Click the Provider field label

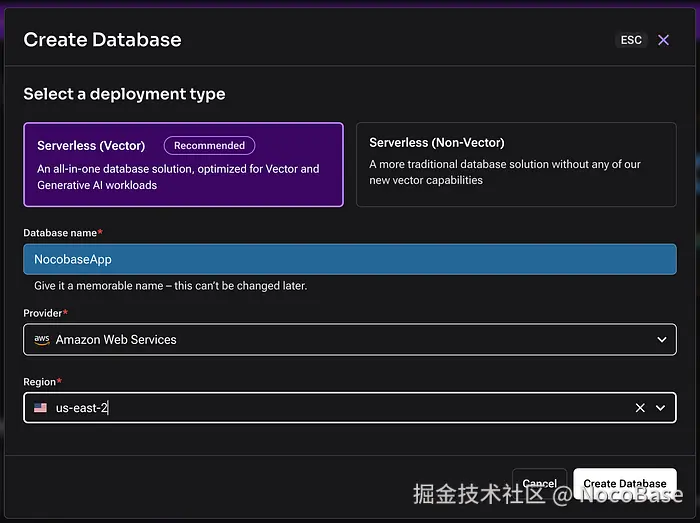coord(45,313)
